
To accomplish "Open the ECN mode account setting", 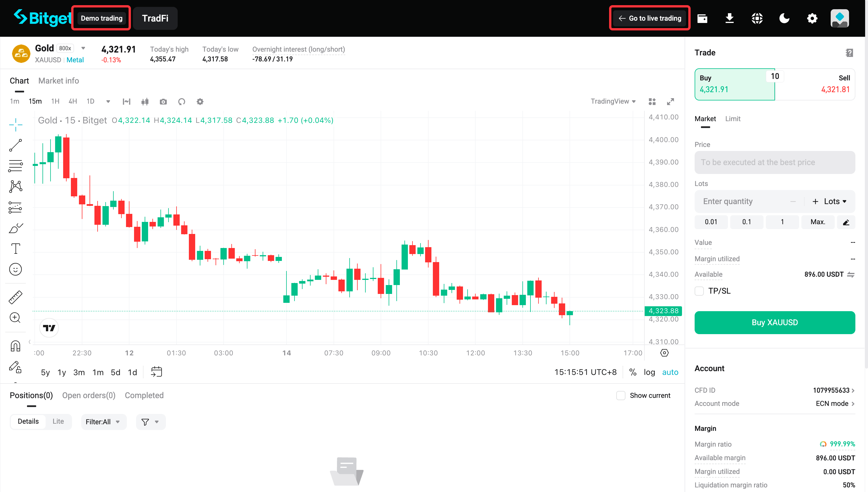I will (x=835, y=404).
